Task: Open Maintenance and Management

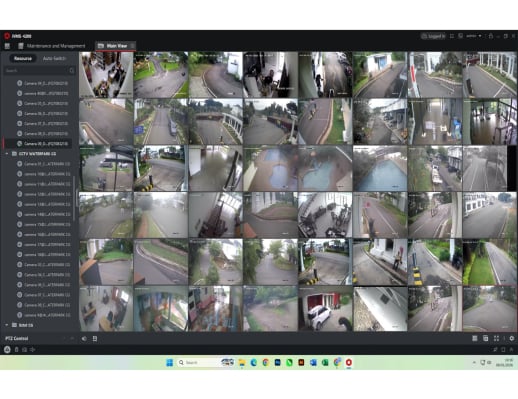Action: (52, 46)
